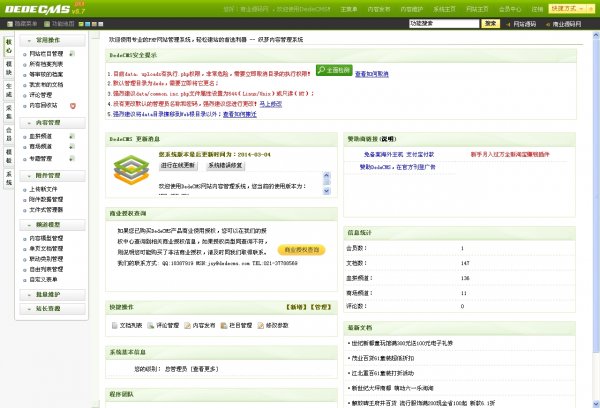Image resolution: width=600 pixels, height=408 pixels.
Task: Expand the 批量维护 sidebar section
Action: coord(52,295)
